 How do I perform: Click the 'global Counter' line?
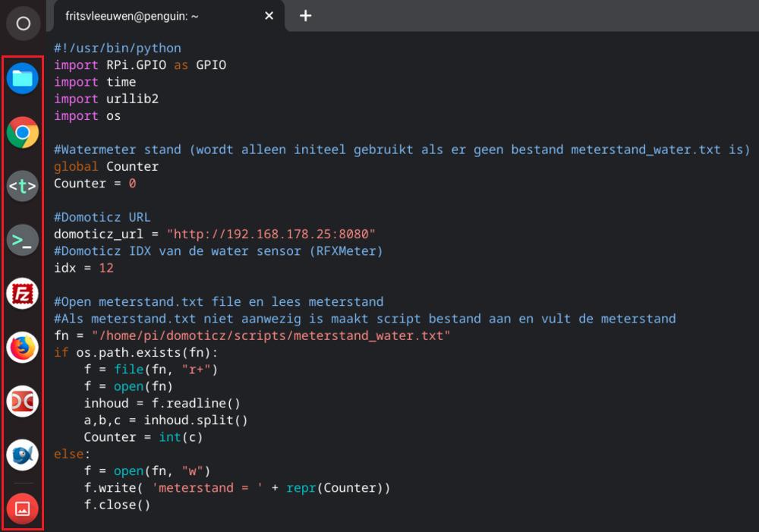106,166
